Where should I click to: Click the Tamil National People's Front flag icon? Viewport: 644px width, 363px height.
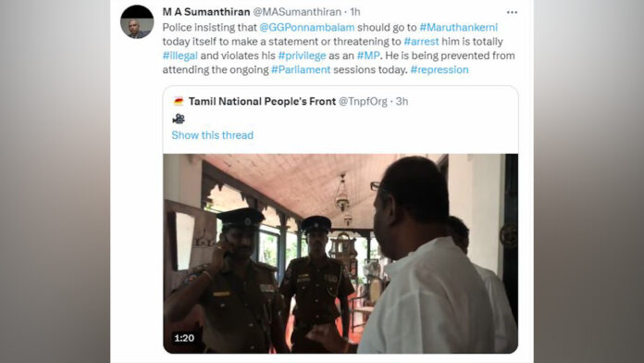[179, 102]
